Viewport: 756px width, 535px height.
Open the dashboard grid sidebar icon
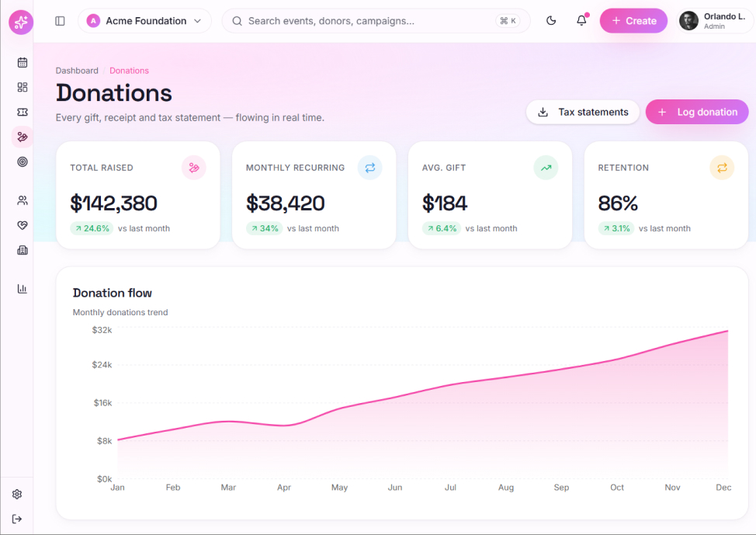[x=23, y=87]
